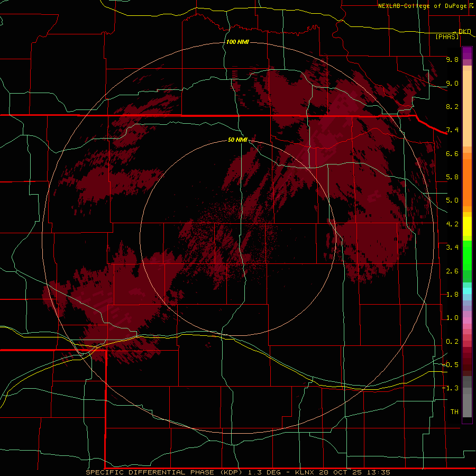The image size is (476, 476).
Task: Click the 0.2 color scale value
Action: [x=452, y=342]
